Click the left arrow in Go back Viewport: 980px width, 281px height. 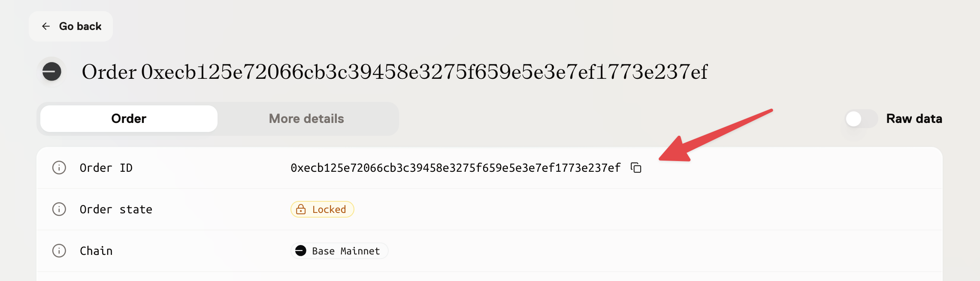tap(46, 27)
